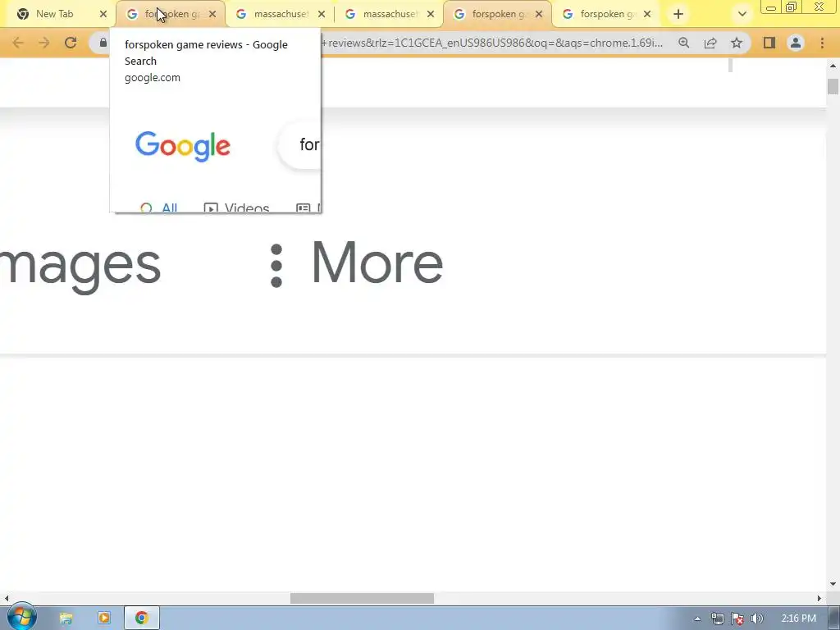Open the media player taskbar icon

[x=104, y=619]
